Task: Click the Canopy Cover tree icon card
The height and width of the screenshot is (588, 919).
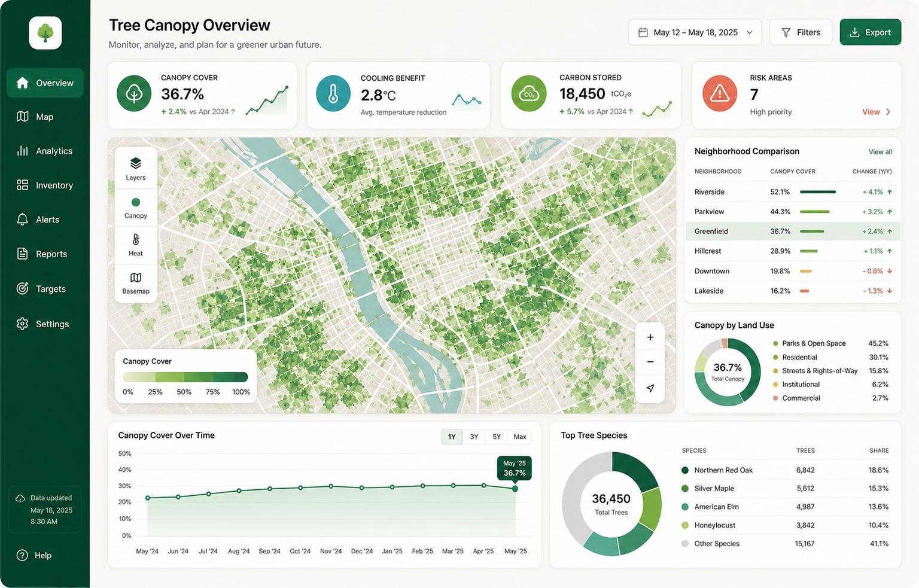Action: point(134,93)
